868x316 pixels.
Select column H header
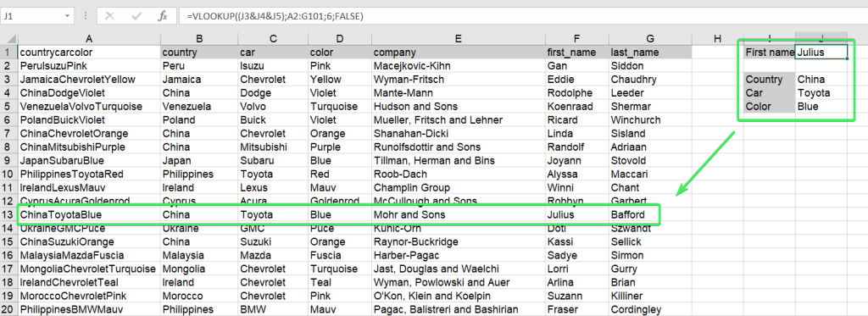coord(717,38)
